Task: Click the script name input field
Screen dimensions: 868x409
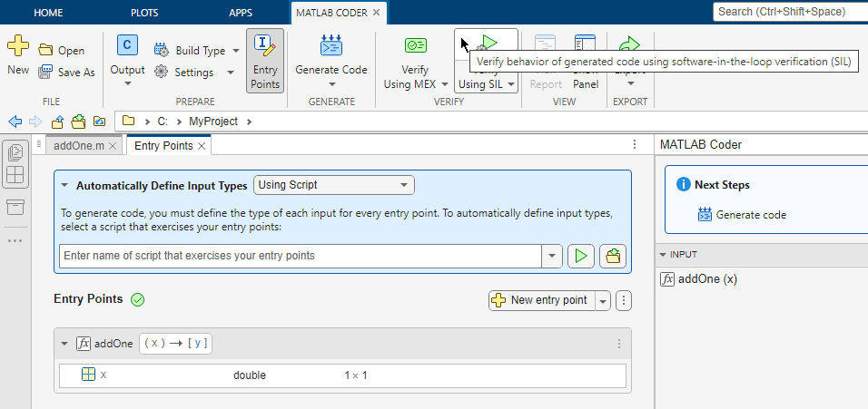Action: (x=300, y=256)
